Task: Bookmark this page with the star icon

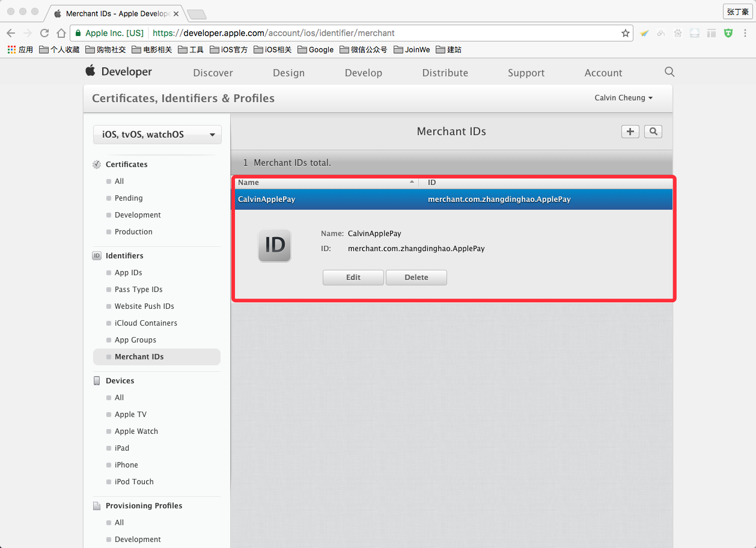Action: pyautogui.click(x=625, y=33)
